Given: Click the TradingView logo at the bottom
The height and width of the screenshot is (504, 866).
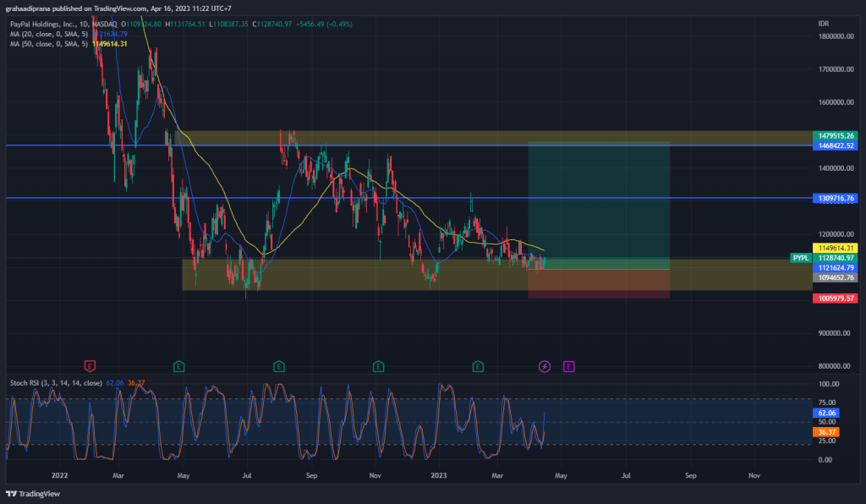Looking at the screenshot, I should pos(33,494).
